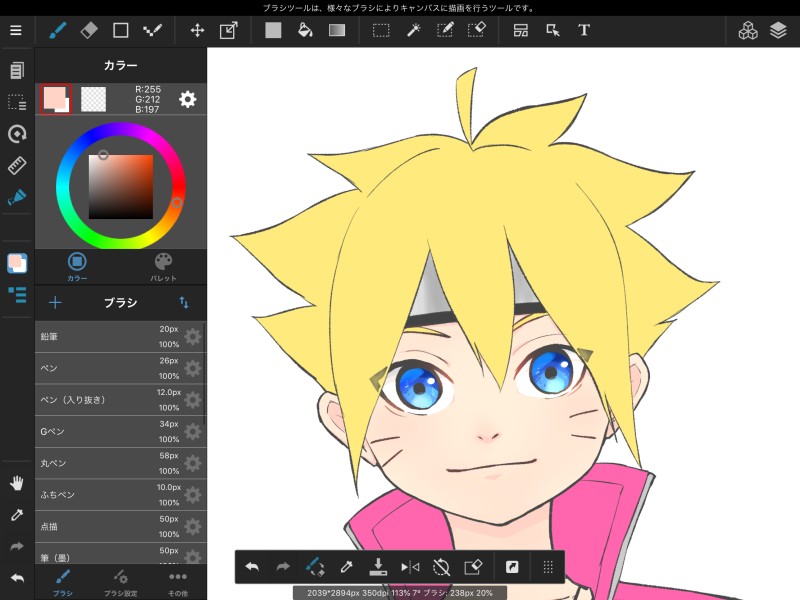Toggle brush/eraser switch in shortcut bar
This screenshot has width=800, height=600.
coord(315,567)
